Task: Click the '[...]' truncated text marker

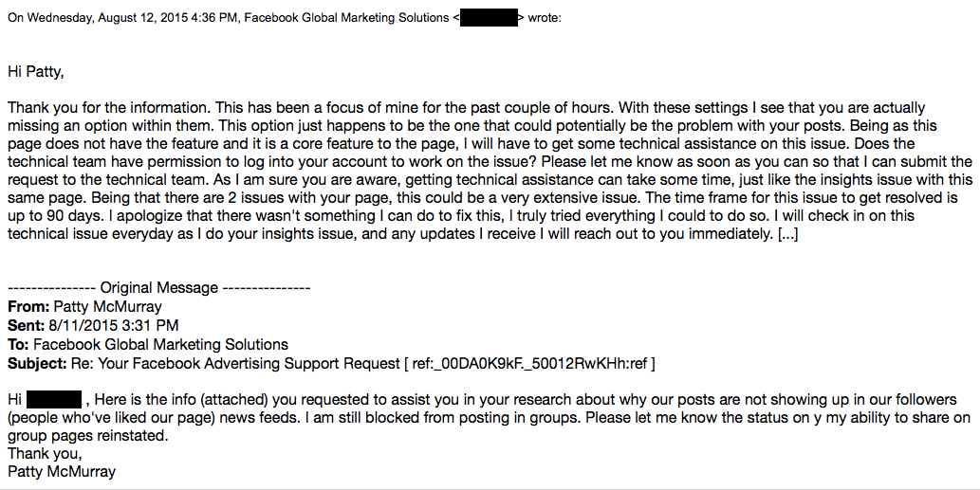Action: tap(787, 234)
